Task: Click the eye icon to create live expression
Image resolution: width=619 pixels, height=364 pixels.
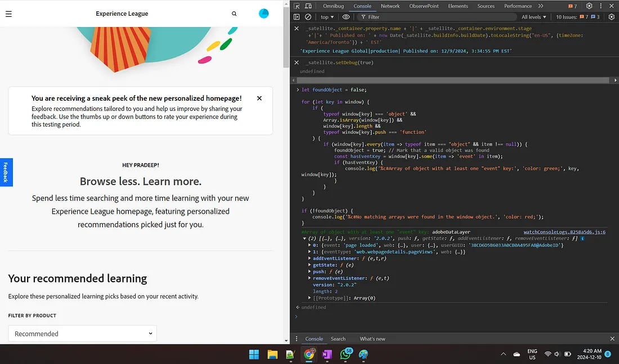Action: click(x=346, y=17)
